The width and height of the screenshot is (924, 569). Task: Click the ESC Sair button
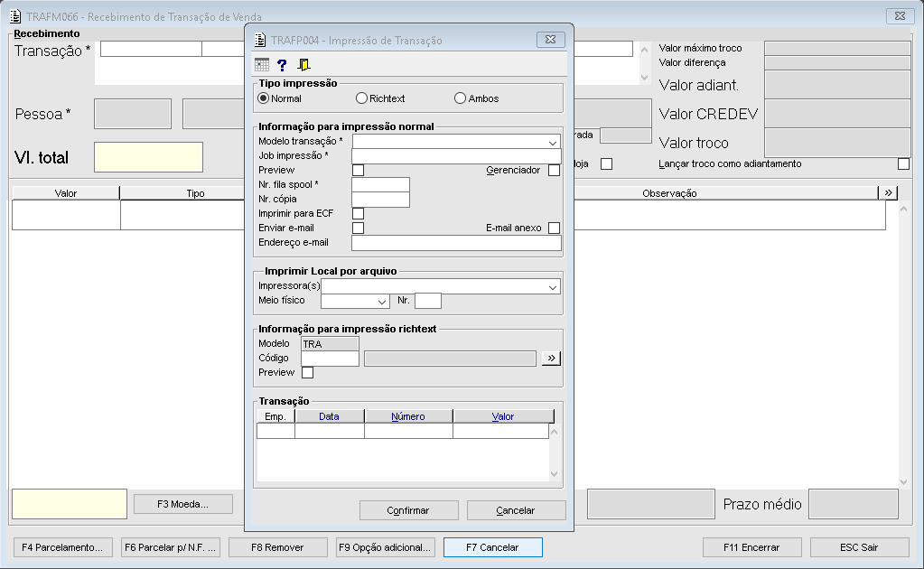pos(859,547)
